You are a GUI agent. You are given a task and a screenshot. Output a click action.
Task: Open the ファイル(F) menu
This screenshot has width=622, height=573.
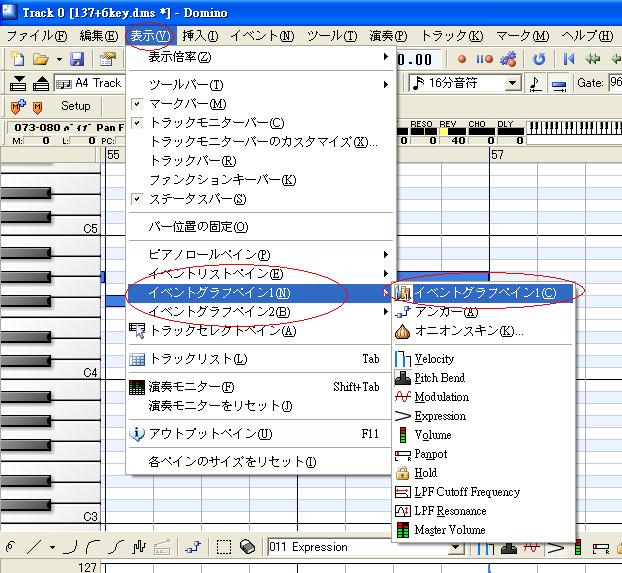[x=37, y=36]
